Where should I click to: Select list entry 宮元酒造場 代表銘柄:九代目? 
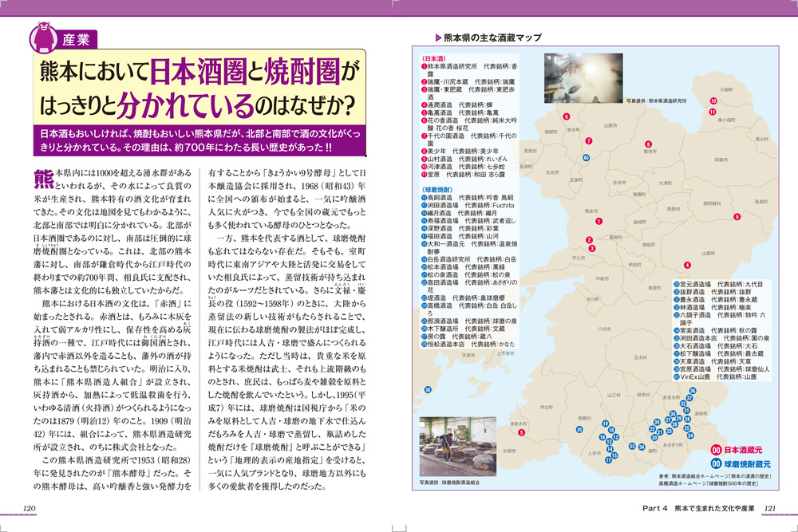click(x=719, y=284)
